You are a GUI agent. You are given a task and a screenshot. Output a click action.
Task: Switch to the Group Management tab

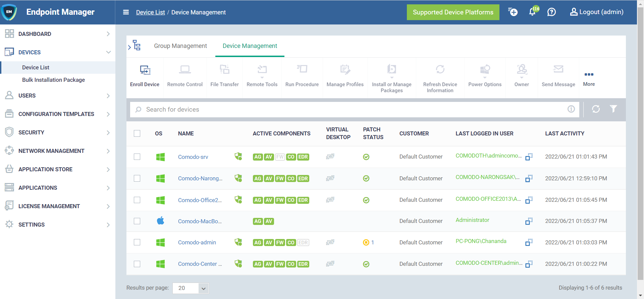(x=180, y=46)
